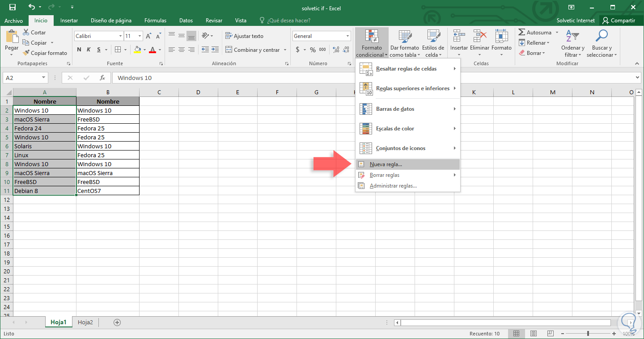Screen dimensions: 644x339
Task: Click the Save icon in the quick access toolbar
Action: 12,7
